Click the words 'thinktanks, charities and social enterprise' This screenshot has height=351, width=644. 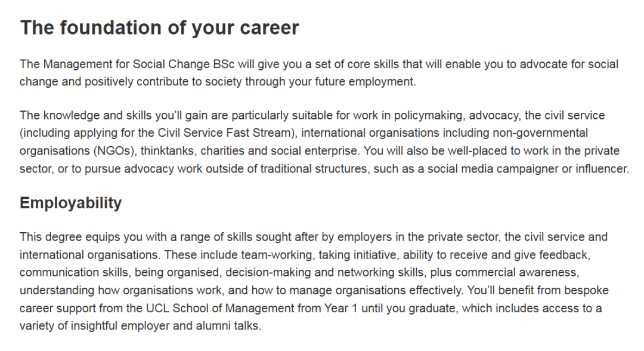[x=249, y=151]
